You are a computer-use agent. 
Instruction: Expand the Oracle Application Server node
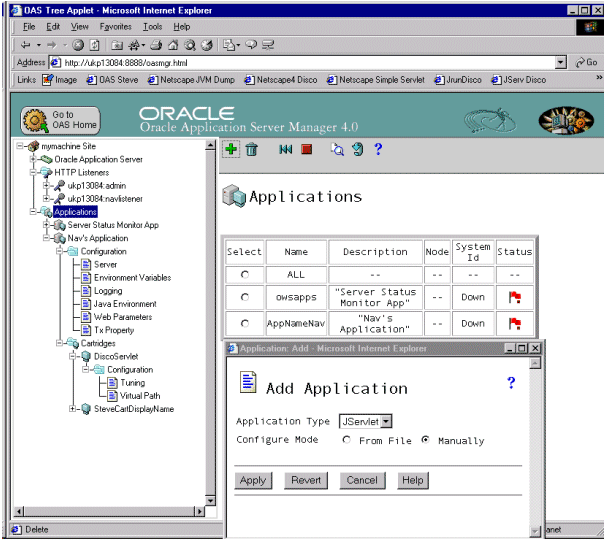point(33,159)
